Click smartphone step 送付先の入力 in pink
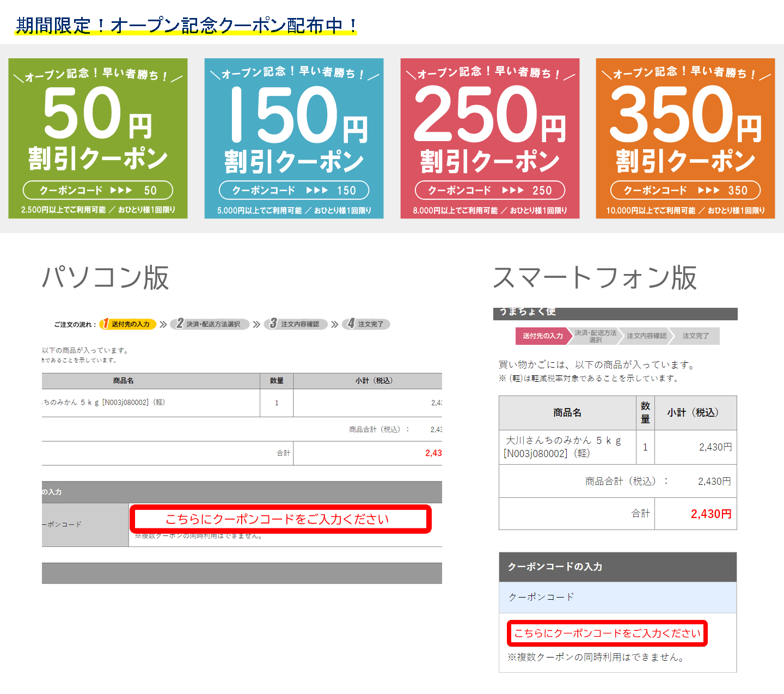Image resolution: width=784 pixels, height=694 pixels. [x=542, y=336]
